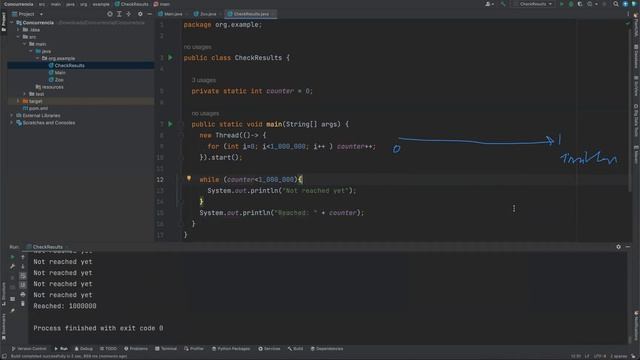Collapse the main folder in tree
The image size is (640, 360).
(x=25, y=44)
